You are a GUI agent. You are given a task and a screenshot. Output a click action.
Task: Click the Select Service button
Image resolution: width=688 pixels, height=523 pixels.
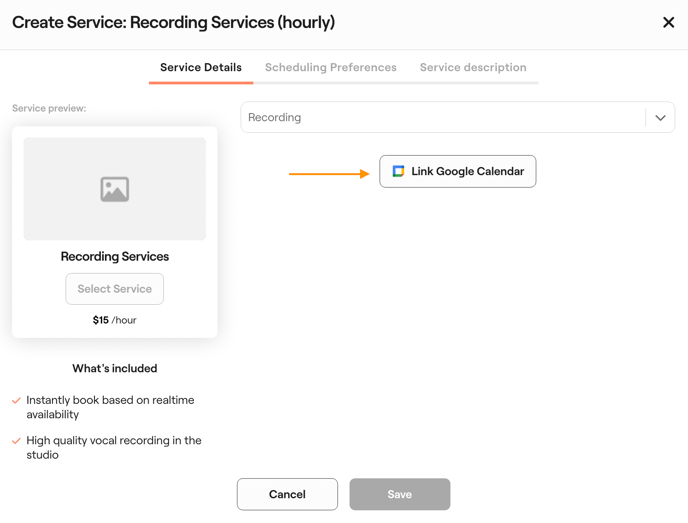point(115,289)
